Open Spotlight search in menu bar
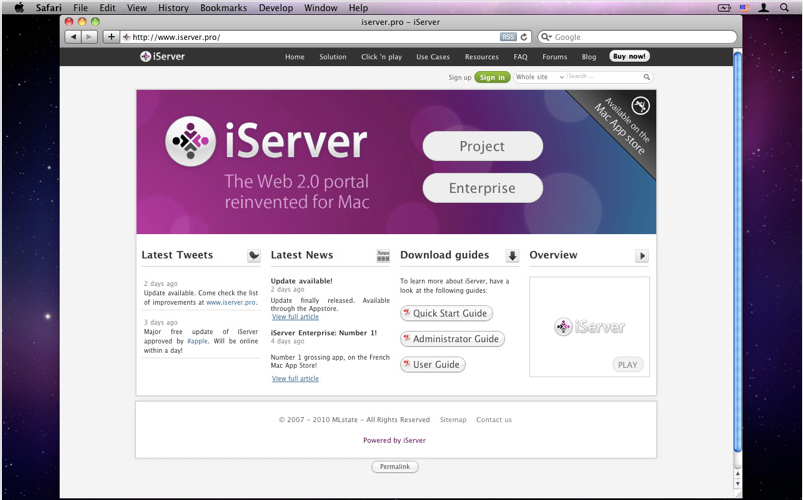Screen dimensions: 803x500 point(784,8)
